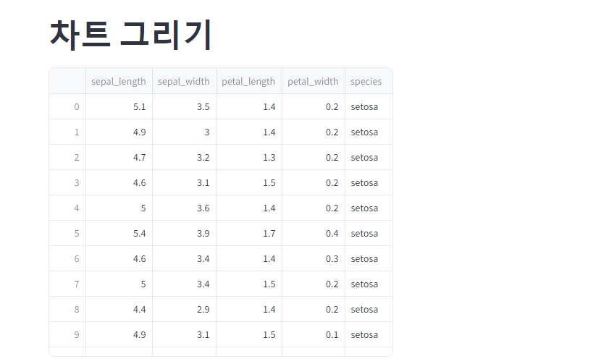The height and width of the screenshot is (364, 601).
Task: Click sepal_length value 5 in row 7
Action: pyautogui.click(x=119, y=284)
